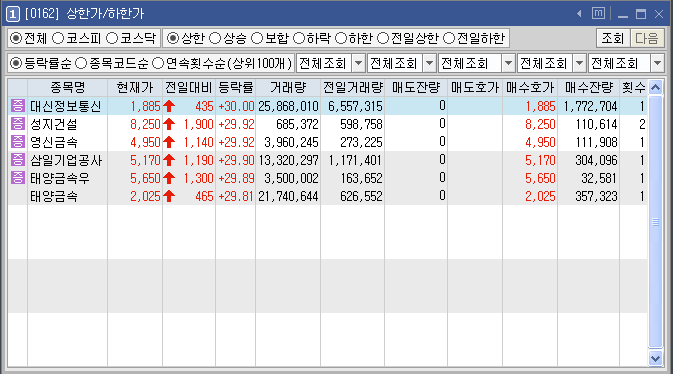673x374 pixels.
Task: Select the 상승 radio button
Action: click(x=215, y=38)
